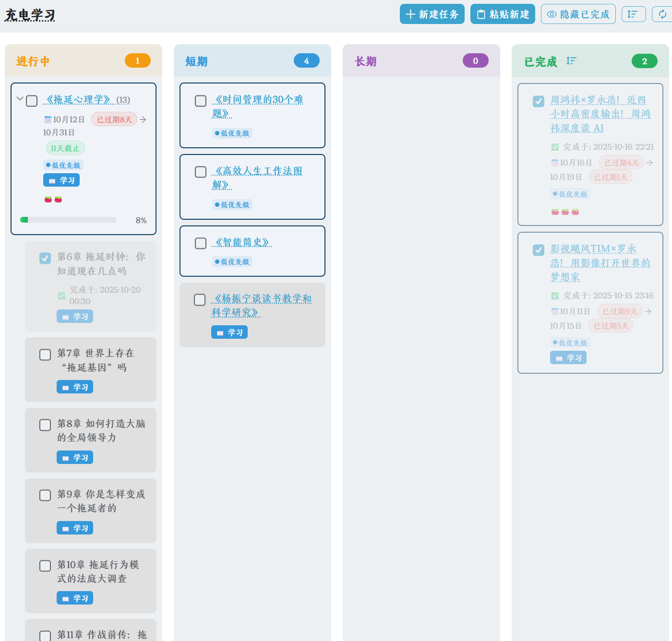Viewport: 672px width, 641px height.
Task: Click the calendar icon on 影视飓风TIM card
Action: coord(554,311)
